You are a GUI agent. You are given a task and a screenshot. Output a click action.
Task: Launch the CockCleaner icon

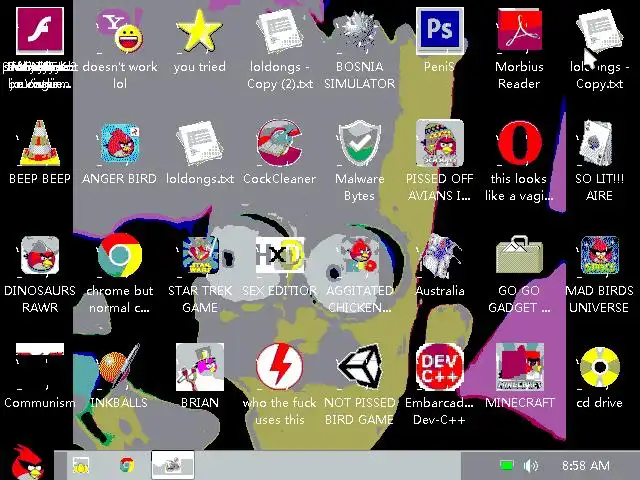280,143
